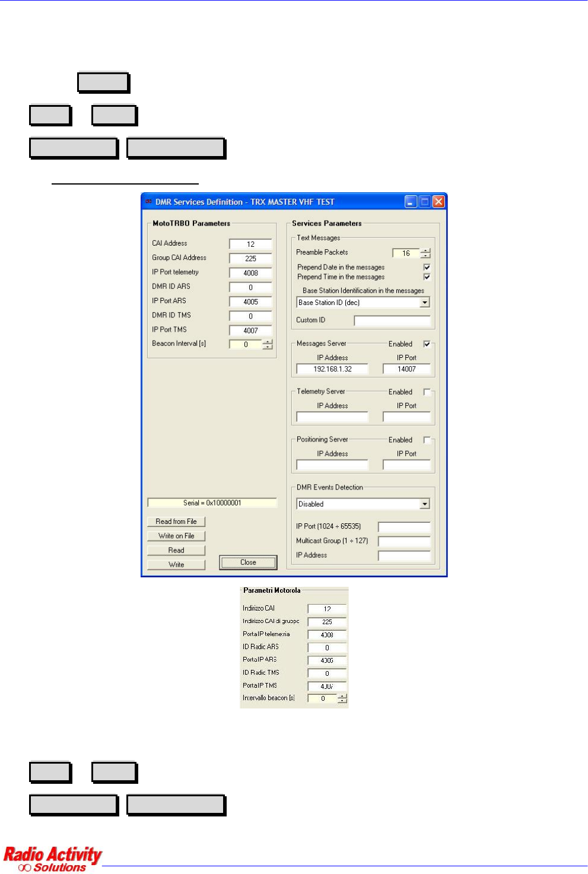Click the Messages Server IP Port field
Viewport: 588px width, 874px height.
pos(406,369)
